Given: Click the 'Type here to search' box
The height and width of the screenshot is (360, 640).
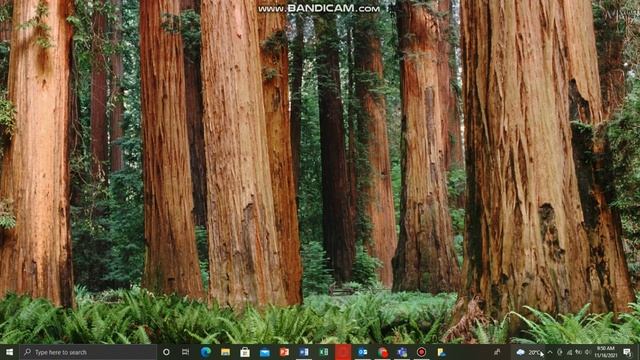Looking at the screenshot, I should 88,352.
